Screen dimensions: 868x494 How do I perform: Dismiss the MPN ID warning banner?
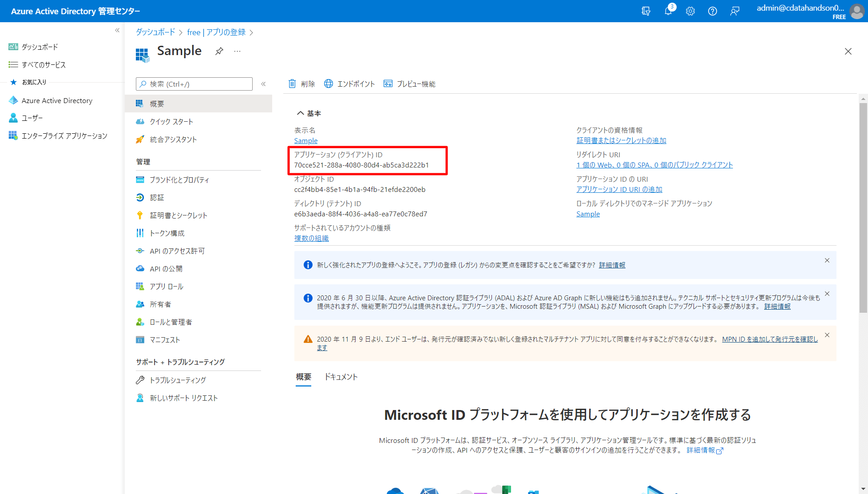pos(827,335)
